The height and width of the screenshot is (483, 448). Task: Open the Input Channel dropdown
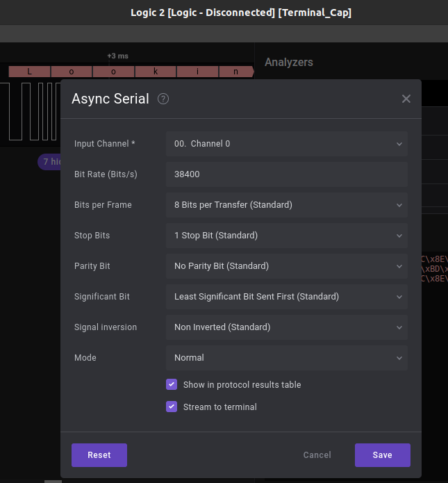286,144
